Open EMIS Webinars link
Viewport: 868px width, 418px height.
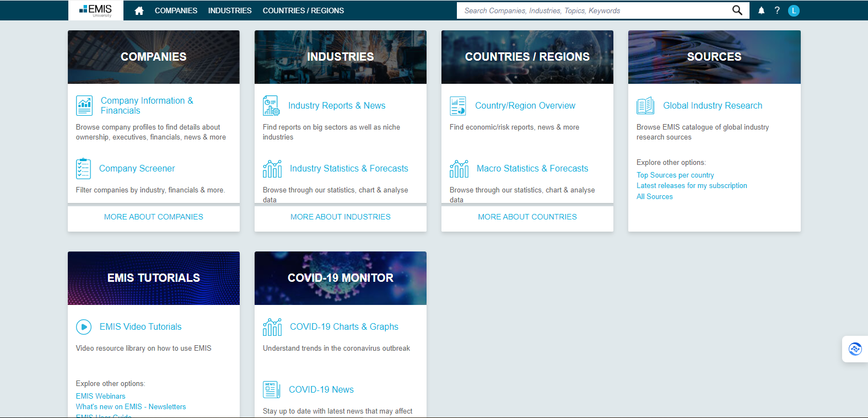[x=100, y=396]
